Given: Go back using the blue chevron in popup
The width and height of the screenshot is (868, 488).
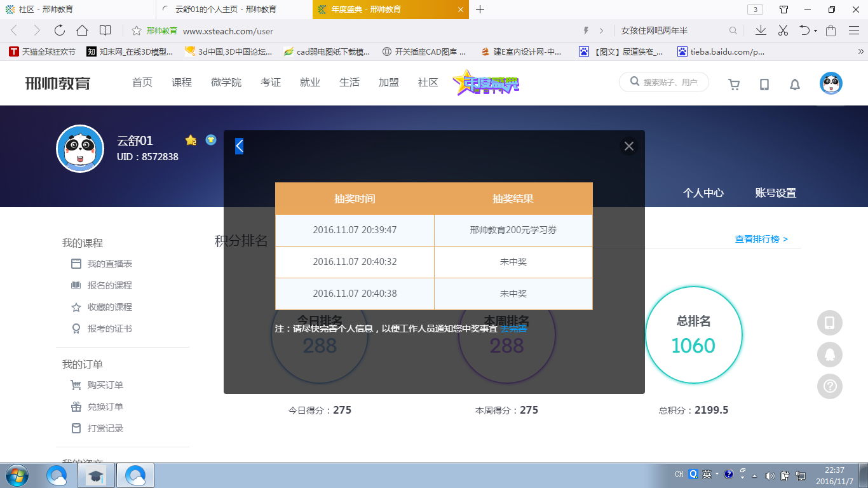Looking at the screenshot, I should [238, 146].
